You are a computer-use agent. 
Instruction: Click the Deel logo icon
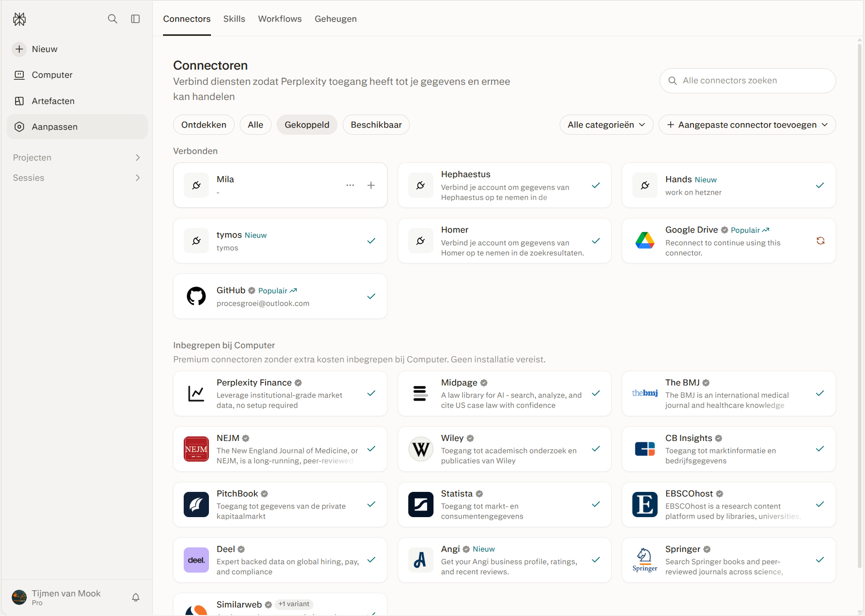pyautogui.click(x=196, y=560)
